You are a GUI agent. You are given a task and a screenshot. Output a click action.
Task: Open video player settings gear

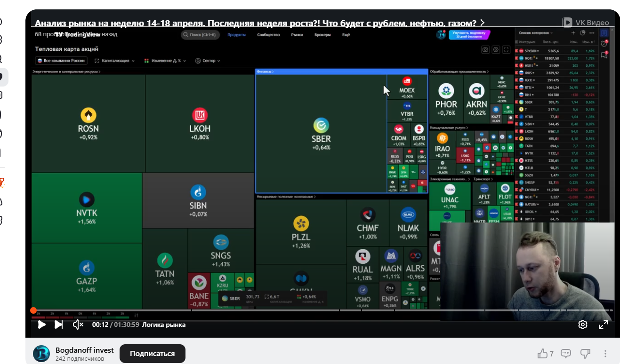pyautogui.click(x=583, y=324)
